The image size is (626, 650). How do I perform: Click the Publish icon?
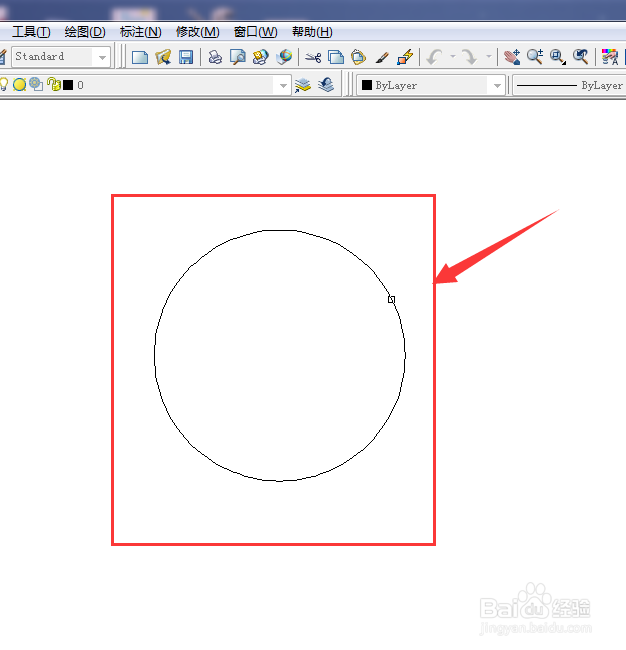[260, 57]
